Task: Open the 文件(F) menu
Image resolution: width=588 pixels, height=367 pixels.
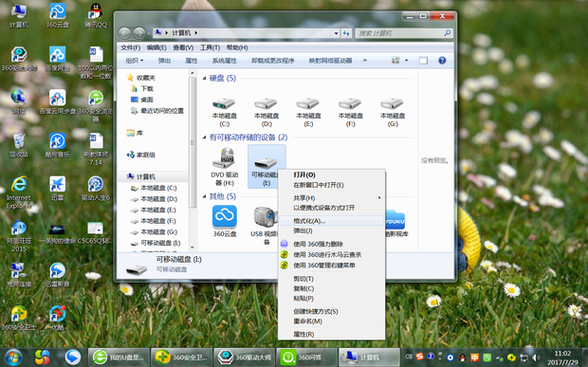Action: [x=130, y=47]
